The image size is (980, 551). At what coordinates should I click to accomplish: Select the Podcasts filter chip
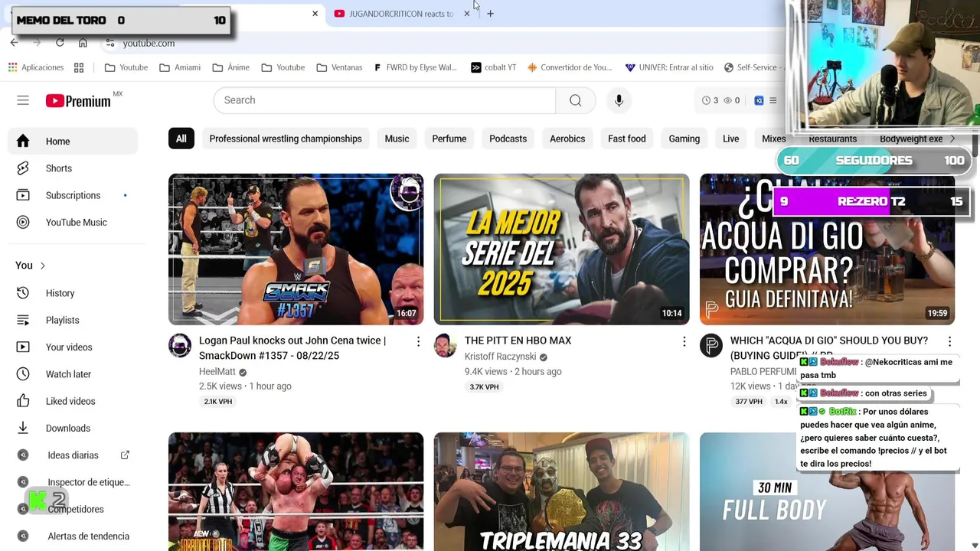point(508,139)
